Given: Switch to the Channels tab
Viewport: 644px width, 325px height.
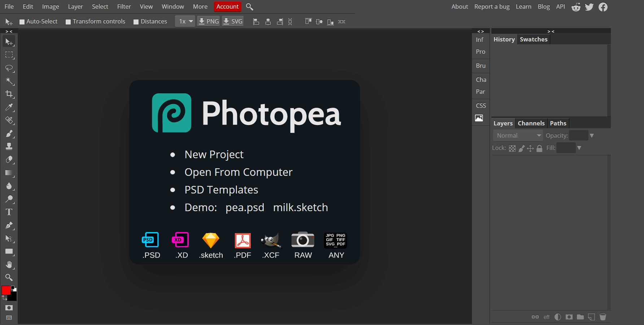Looking at the screenshot, I should tap(531, 123).
